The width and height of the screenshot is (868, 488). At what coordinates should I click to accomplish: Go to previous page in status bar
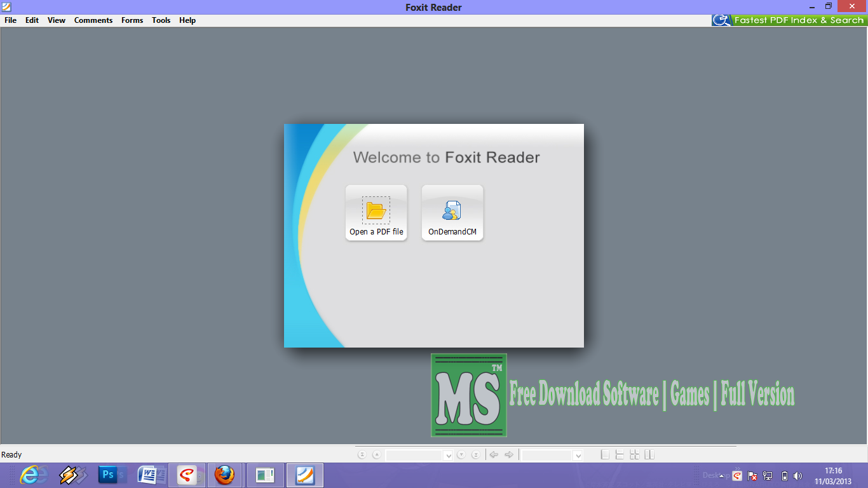(x=377, y=455)
